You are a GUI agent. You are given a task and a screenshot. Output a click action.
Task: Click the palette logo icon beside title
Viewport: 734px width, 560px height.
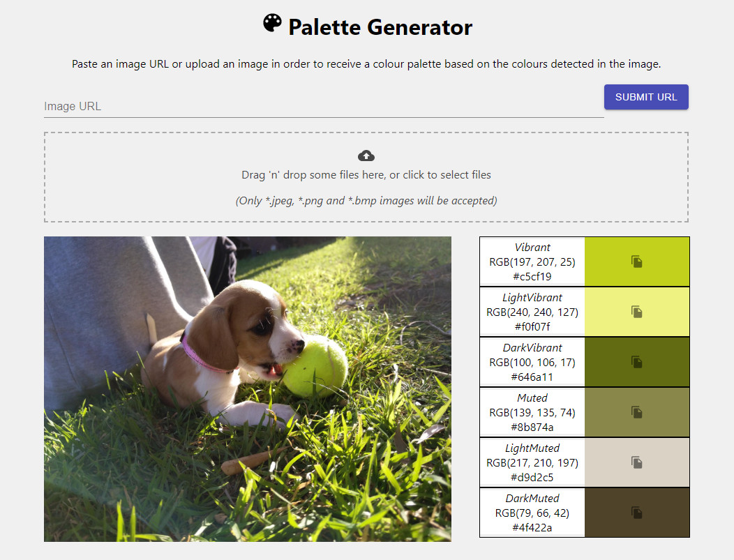coord(272,23)
